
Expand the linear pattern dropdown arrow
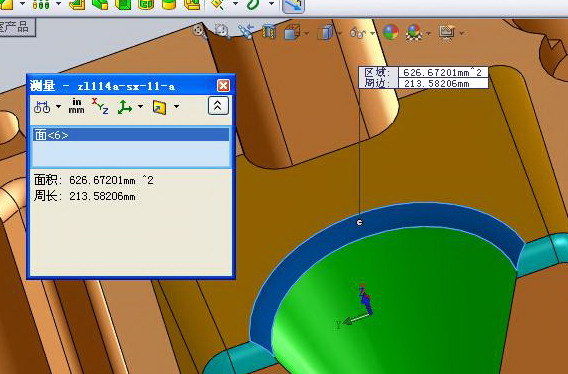click(x=59, y=4)
